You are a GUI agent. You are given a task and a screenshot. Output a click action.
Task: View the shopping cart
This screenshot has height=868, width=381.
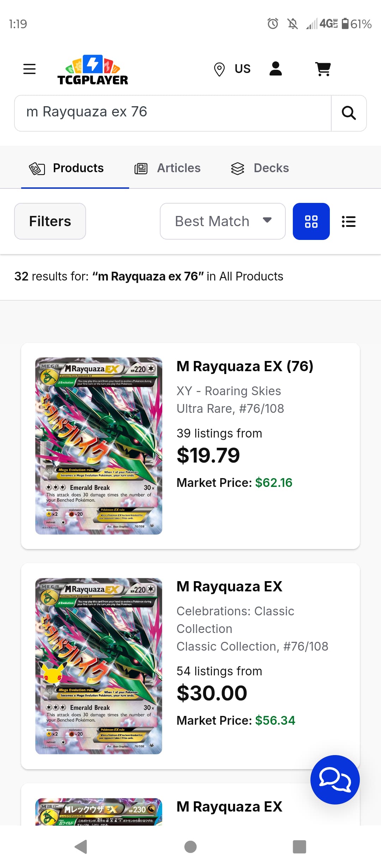point(323,69)
